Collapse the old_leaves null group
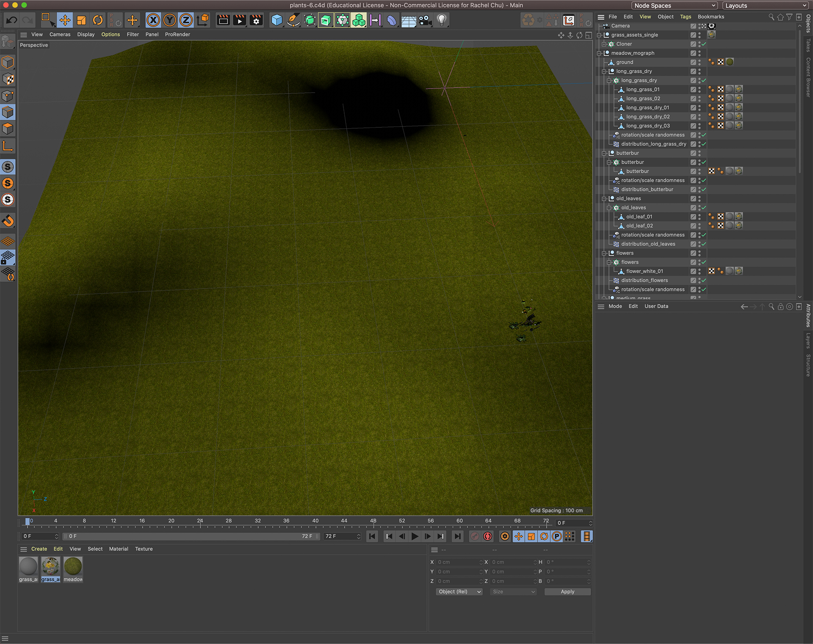This screenshot has height=644, width=813. pyautogui.click(x=604, y=198)
